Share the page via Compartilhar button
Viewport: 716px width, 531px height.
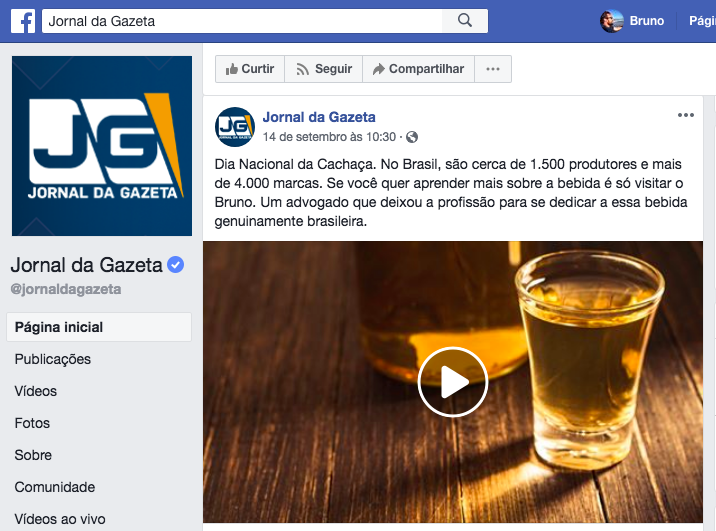[419, 69]
